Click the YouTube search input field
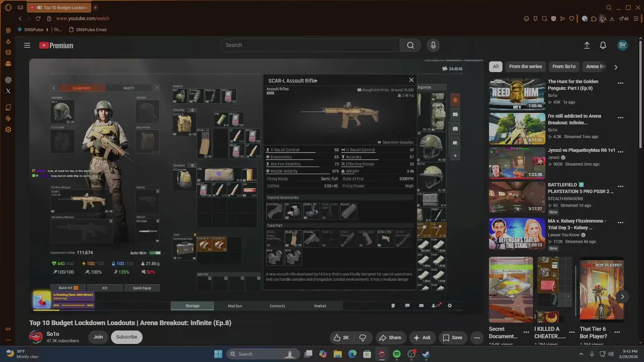Image resolution: width=644 pixels, height=362 pixels. click(x=310, y=45)
